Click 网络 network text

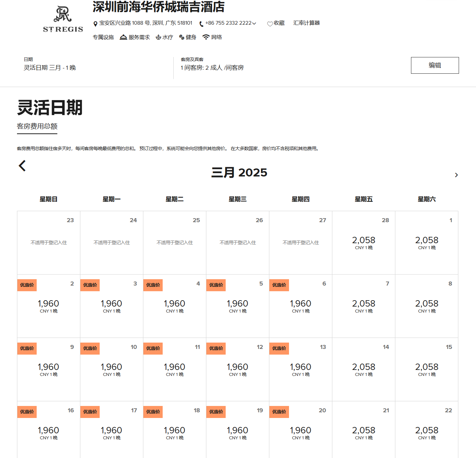(217, 37)
